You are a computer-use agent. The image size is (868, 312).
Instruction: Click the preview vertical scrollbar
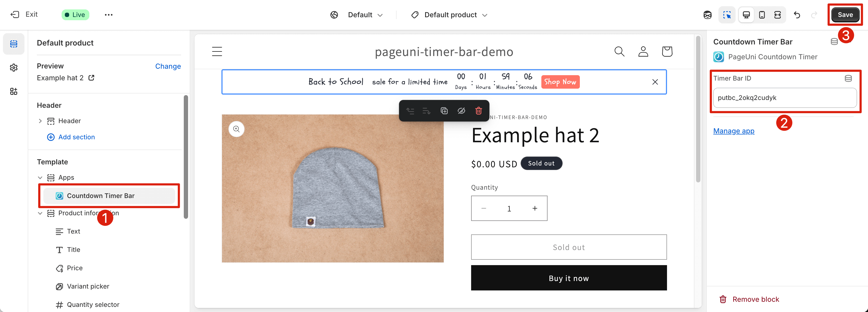pyautogui.click(x=698, y=109)
